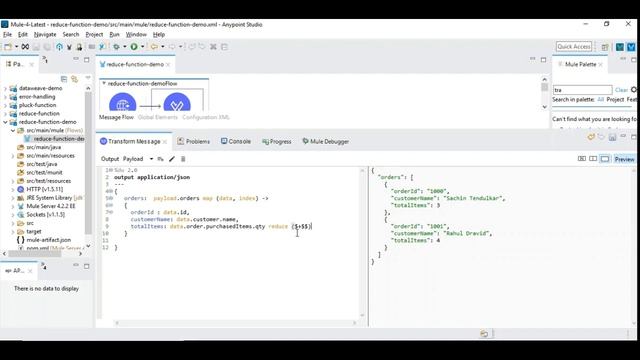Screen dimensions: 640x360
Task: Expand the pluck-function project
Action: (x=5, y=105)
